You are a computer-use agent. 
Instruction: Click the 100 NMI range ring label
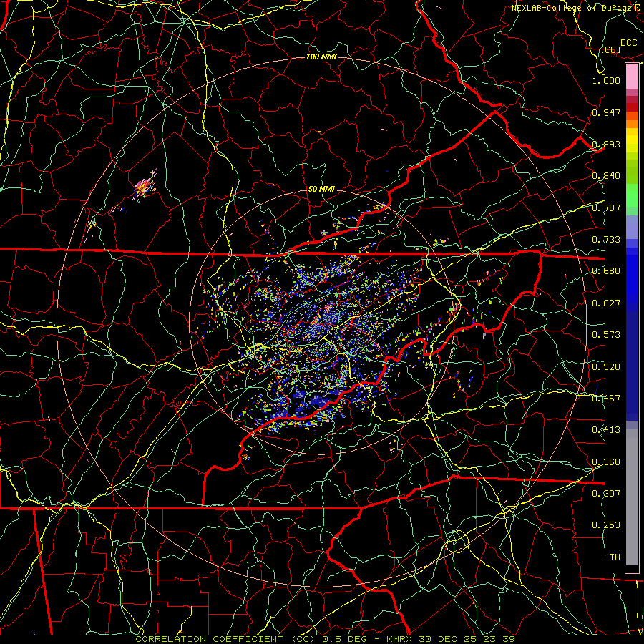click(321, 57)
